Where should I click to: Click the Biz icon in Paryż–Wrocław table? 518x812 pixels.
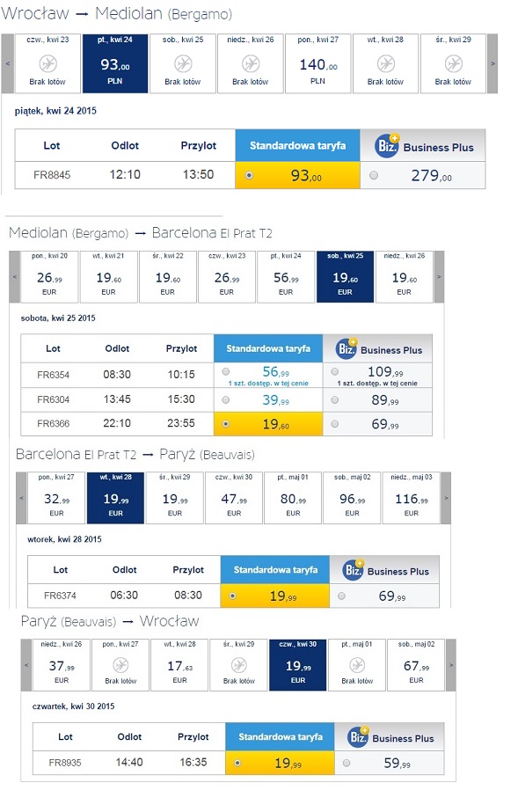358,736
